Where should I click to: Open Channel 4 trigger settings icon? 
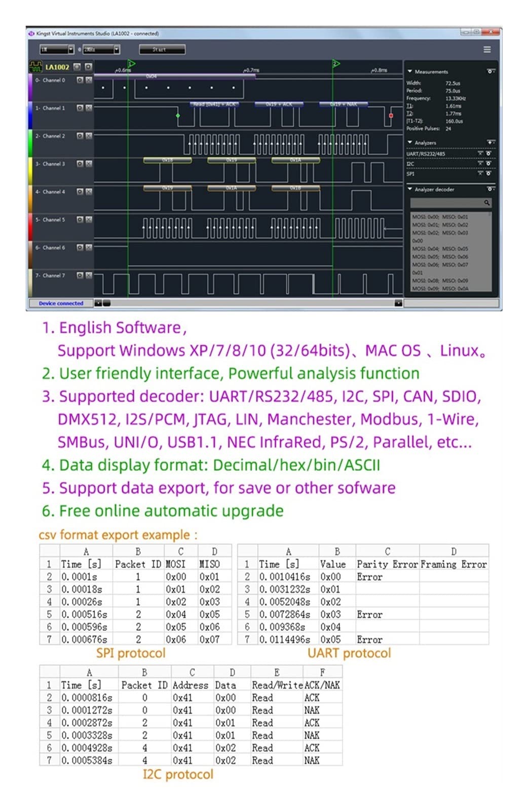(x=80, y=192)
